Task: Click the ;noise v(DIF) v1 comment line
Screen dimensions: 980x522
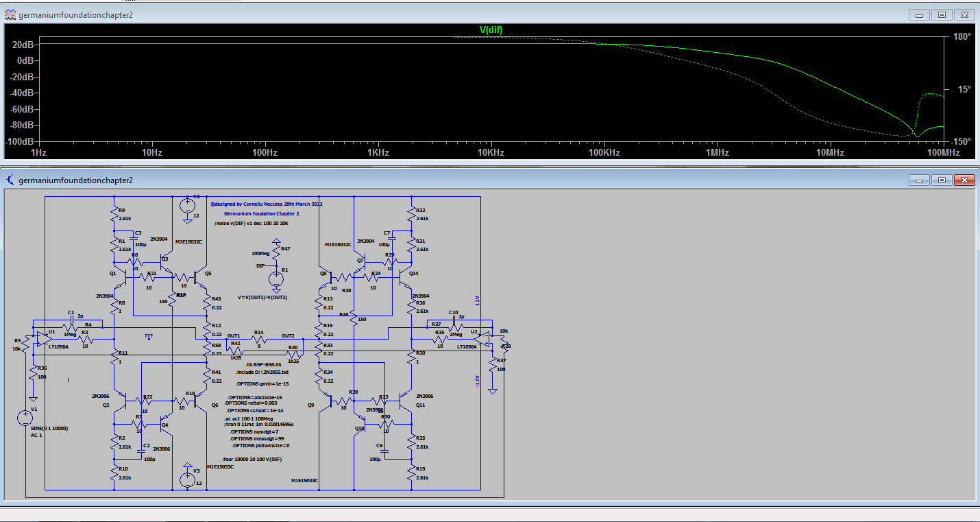Action: coord(251,223)
